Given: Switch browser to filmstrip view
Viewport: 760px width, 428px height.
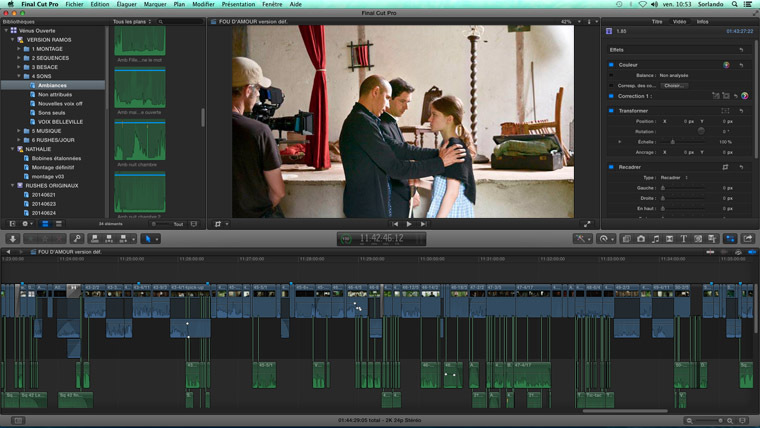Looking at the screenshot, I should [45, 224].
